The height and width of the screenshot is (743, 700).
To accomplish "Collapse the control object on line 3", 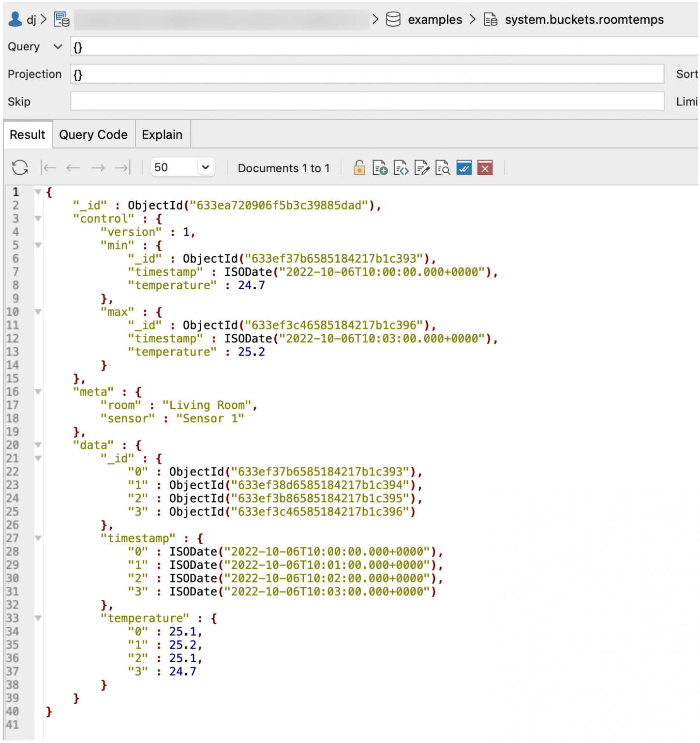I will point(38,219).
